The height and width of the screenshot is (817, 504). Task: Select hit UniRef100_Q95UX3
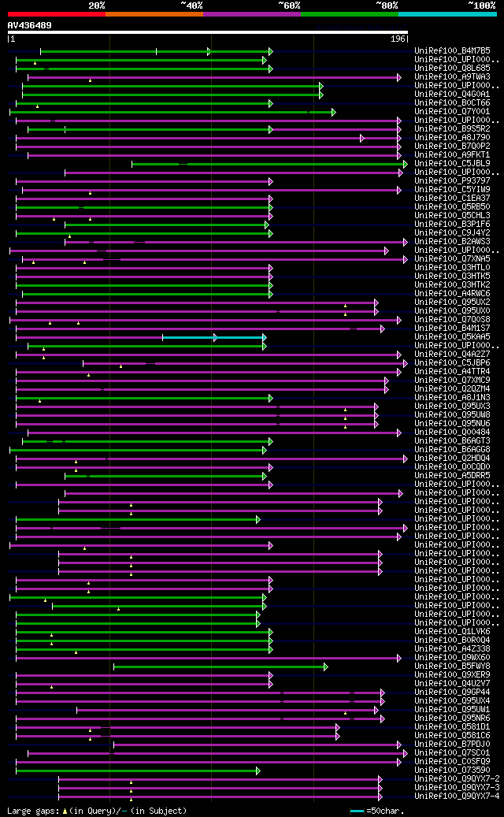[452, 406]
